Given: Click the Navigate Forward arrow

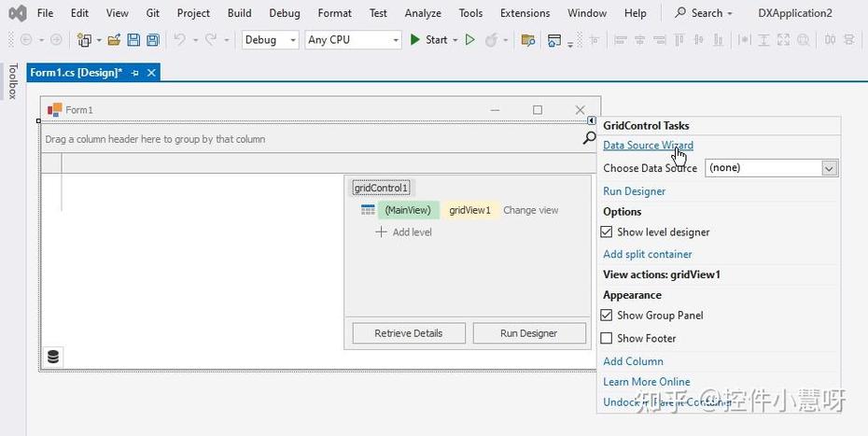Looking at the screenshot, I should 56,40.
